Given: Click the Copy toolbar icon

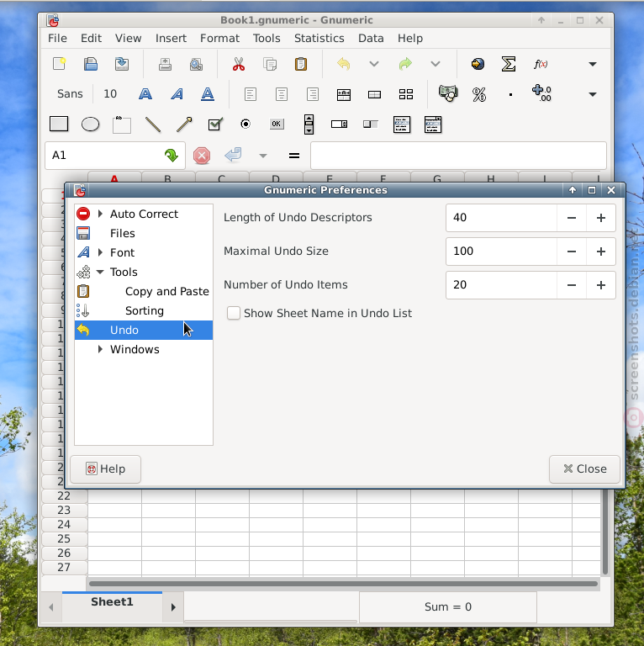Looking at the screenshot, I should (270, 64).
